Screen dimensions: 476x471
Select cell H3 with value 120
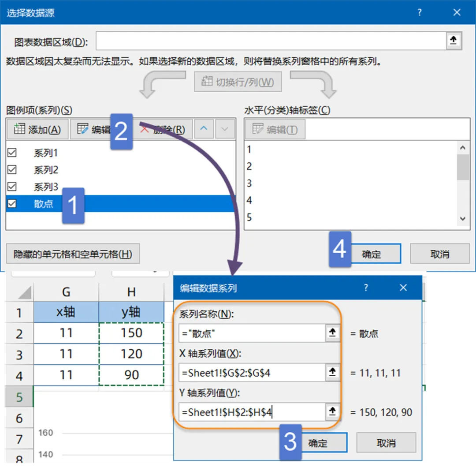(131, 354)
